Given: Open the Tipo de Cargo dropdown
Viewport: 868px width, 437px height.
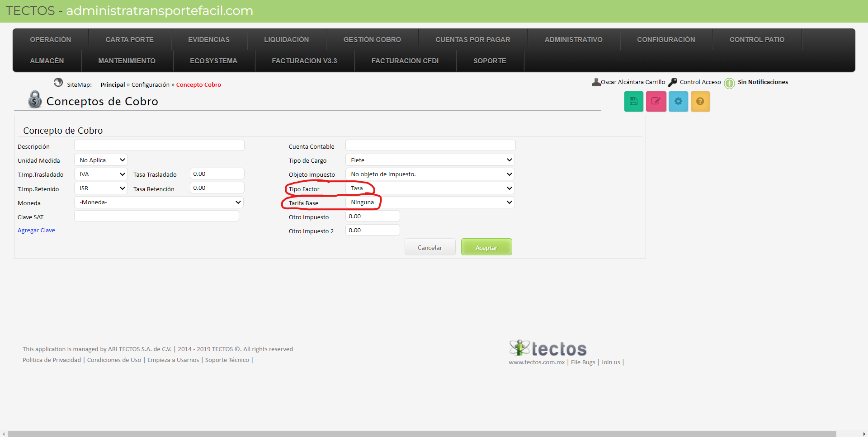Looking at the screenshot, I should click(429, 160).
